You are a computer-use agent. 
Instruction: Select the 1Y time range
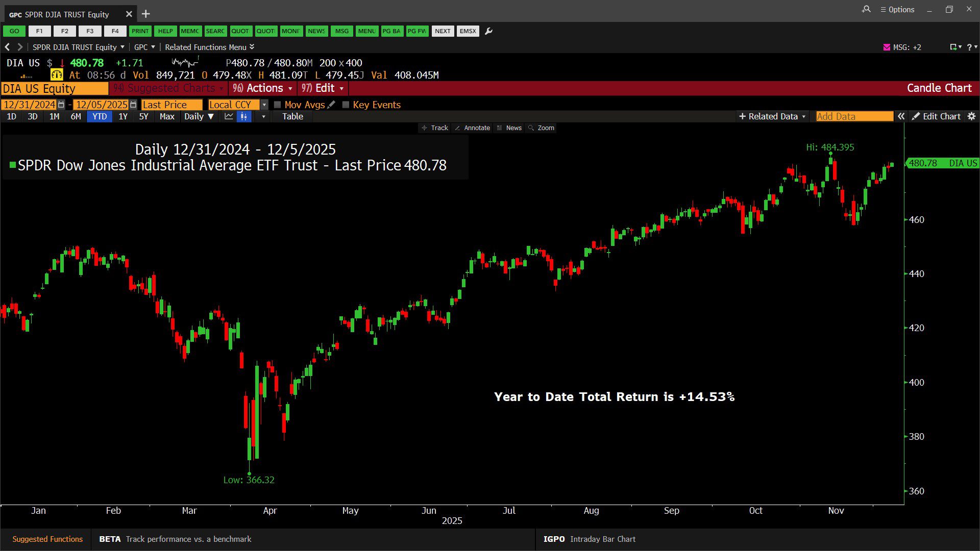click(123, 116)
